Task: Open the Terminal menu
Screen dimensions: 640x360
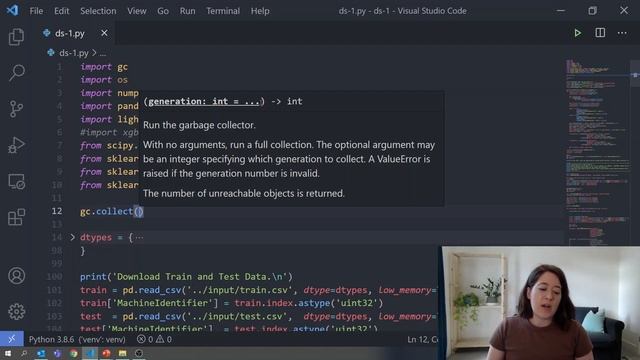Action: [x=223, y=11]
